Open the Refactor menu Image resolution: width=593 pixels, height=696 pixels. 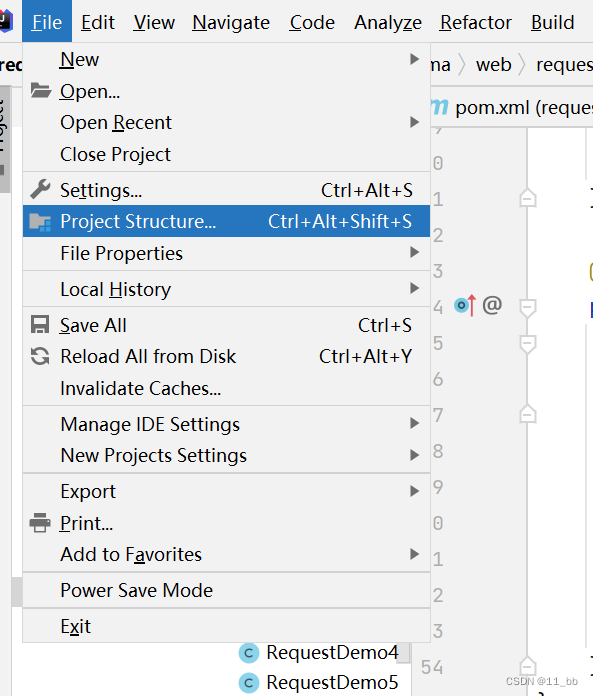(475, 22)
